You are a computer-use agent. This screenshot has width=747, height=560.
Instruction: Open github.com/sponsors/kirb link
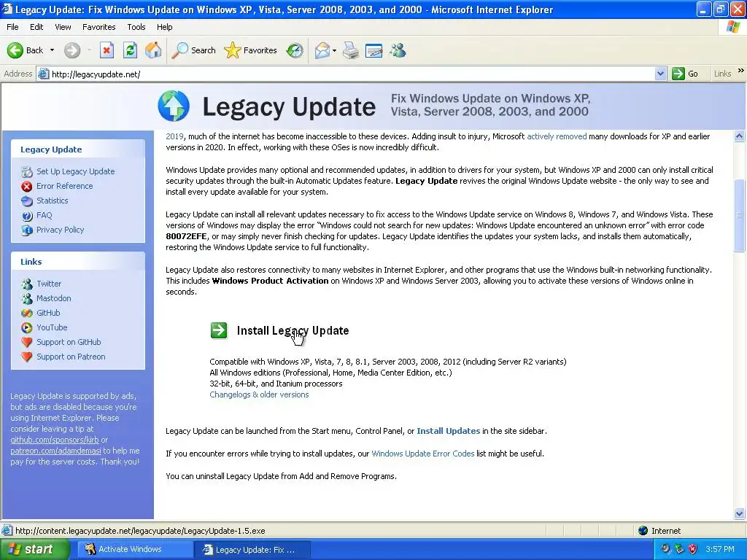pyautogui.click(x=54, y=440)
